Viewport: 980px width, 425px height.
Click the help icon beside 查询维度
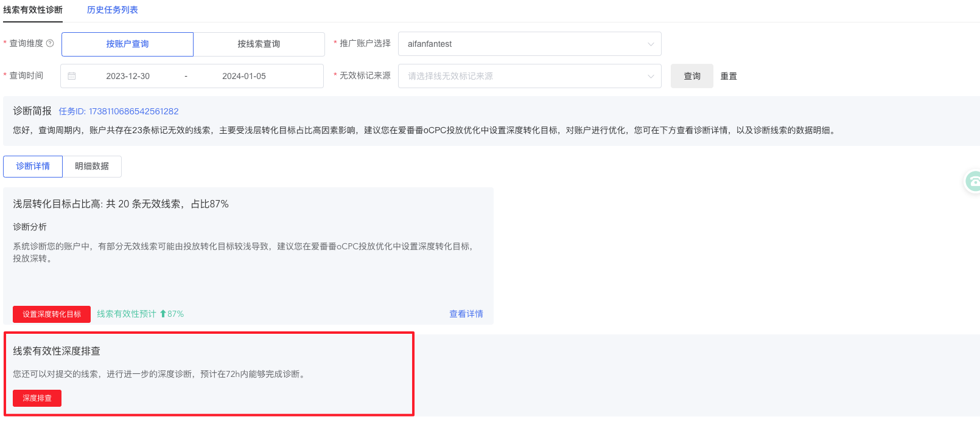pos(50,43)
